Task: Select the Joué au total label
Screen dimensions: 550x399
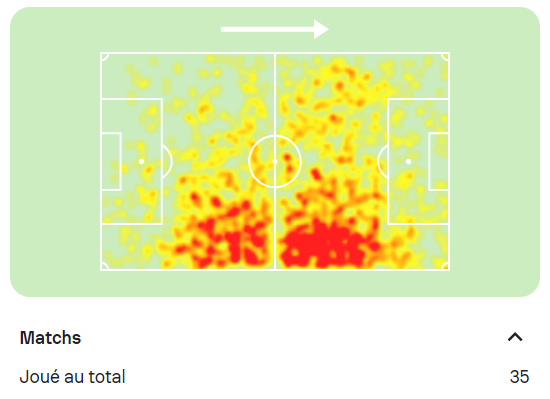Action: pos(72,377)
